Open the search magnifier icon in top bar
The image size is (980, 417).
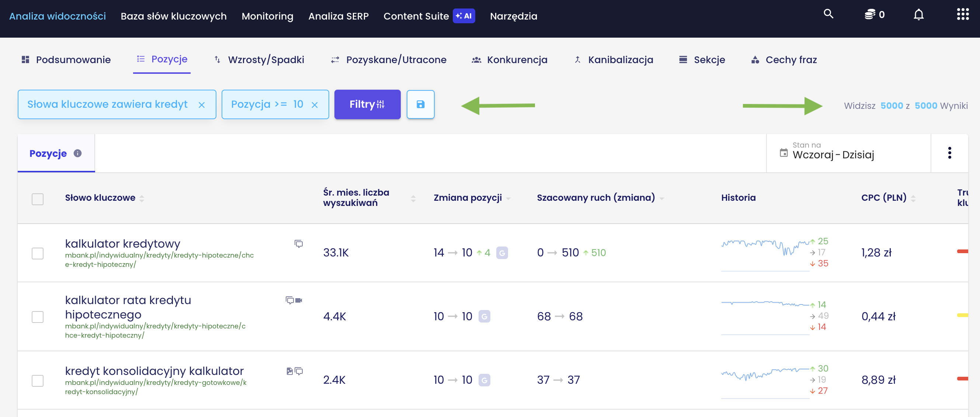point(828,14)
